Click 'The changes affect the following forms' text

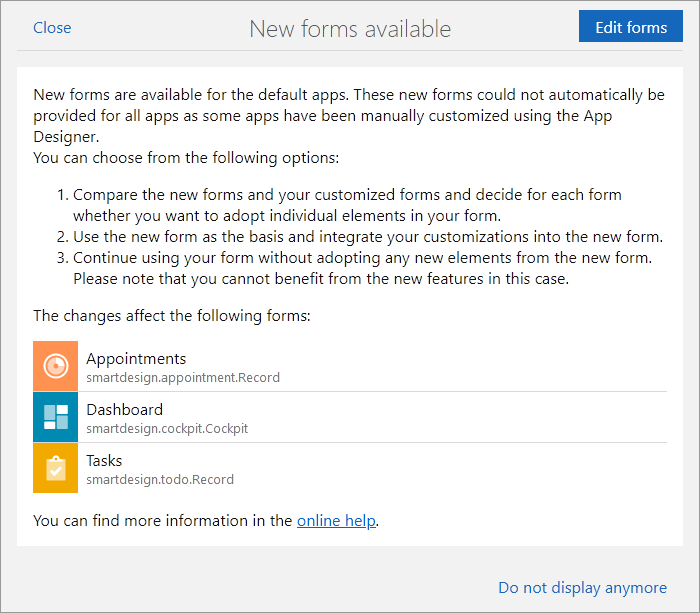coord(172,316)
